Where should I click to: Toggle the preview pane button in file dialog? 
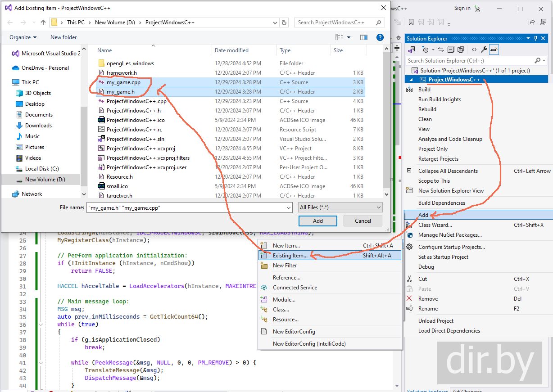coord(364,37)
